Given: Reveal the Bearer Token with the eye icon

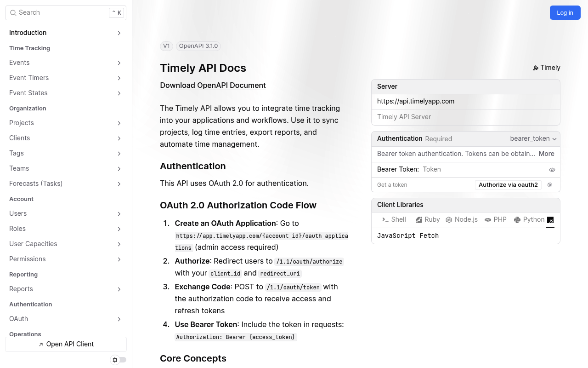Looking at the screenshot, I should (x=552, y=170).
